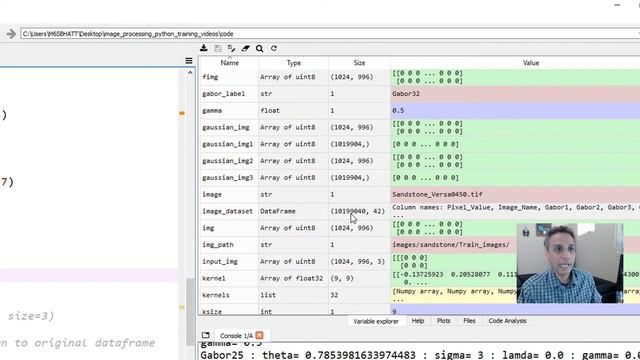Screen dimensions: 640x360
Task: Select the gaussian_img2 variable name
Action: coord(228,161)
